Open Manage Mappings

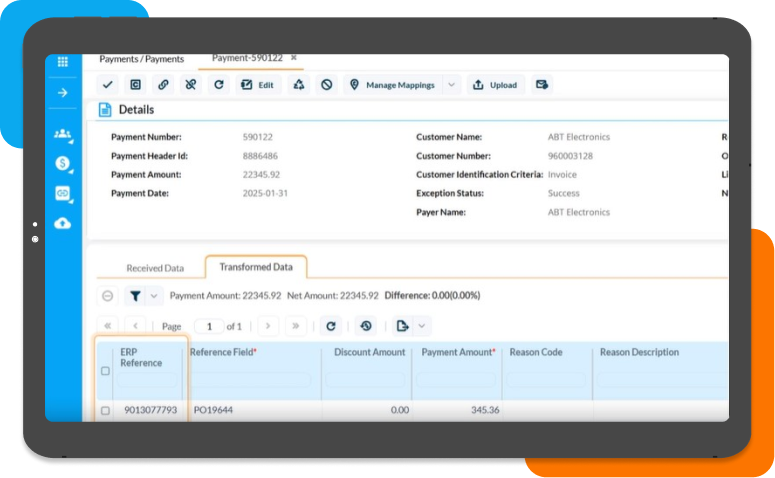coord(393,85)
